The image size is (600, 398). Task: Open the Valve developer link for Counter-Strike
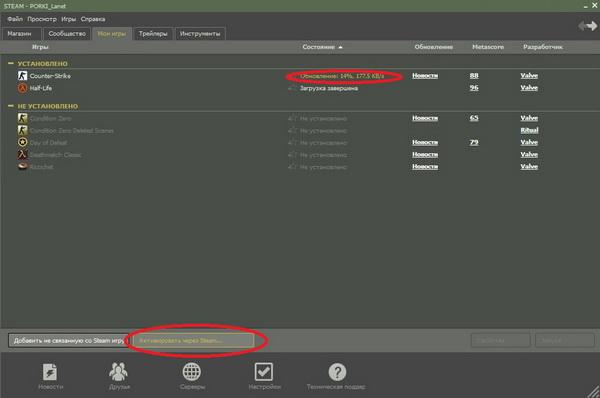tap(529, 76)
